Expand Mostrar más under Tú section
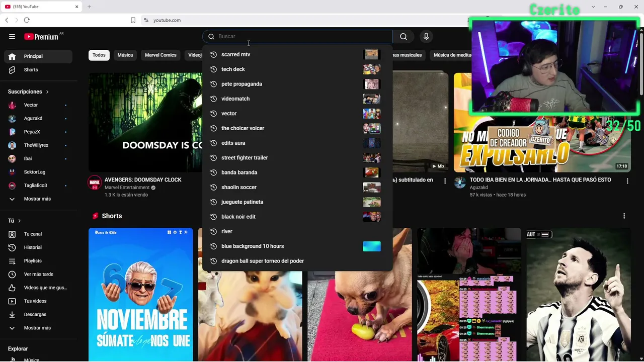This screenshot has width=644, height=362. click(x=38, y=328)
